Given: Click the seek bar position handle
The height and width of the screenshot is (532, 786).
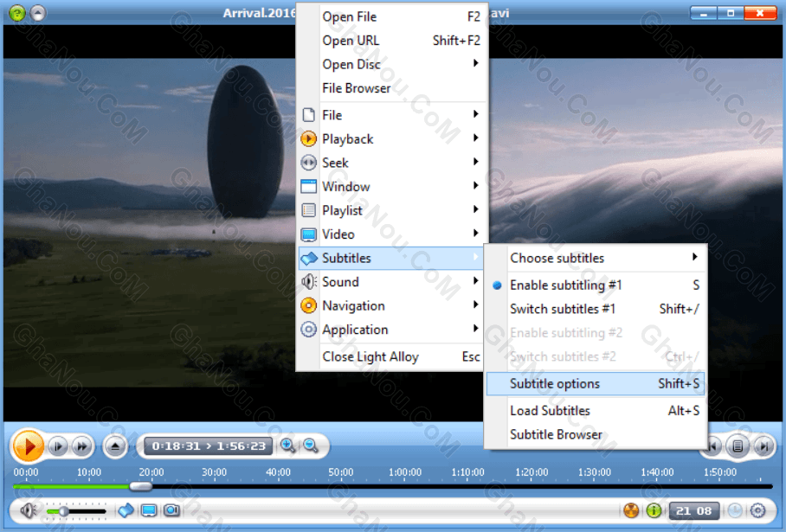Looking at the screenshot, I should pyautogui.click(x=141, y=486).
